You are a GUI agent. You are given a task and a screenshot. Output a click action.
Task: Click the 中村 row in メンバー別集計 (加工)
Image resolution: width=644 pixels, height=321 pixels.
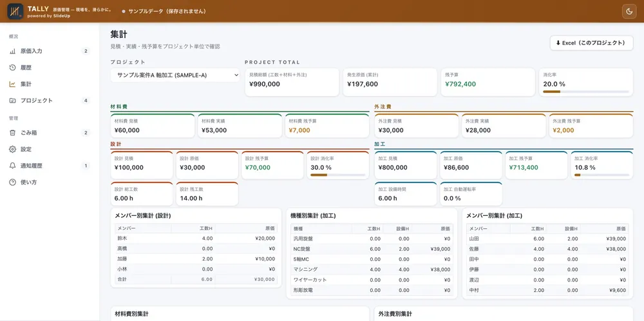point(547,290)
